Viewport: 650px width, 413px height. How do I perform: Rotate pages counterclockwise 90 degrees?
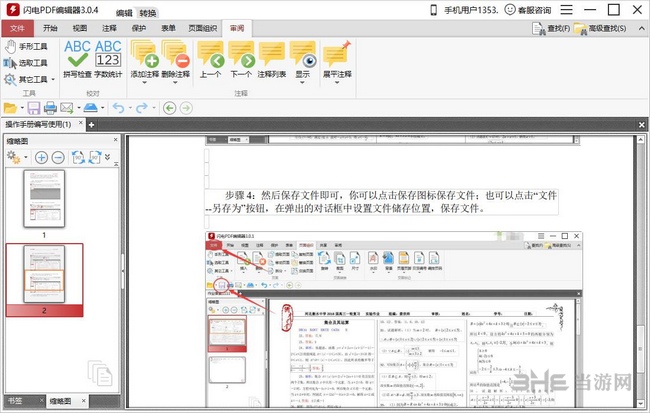pos(78,158)
